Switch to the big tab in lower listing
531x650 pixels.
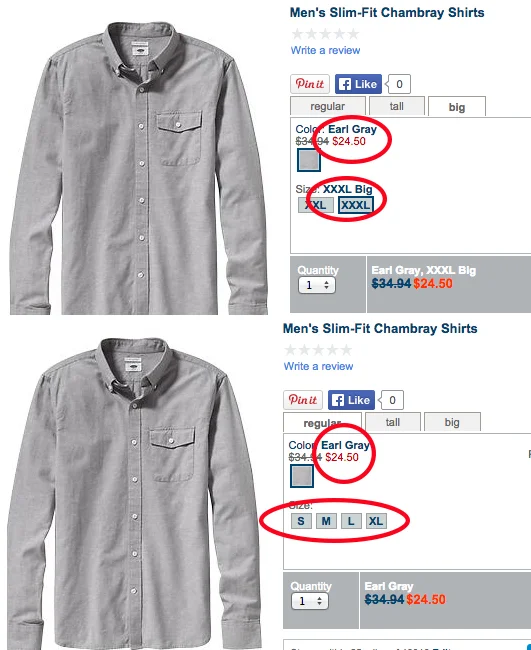[x=452, y=422]
